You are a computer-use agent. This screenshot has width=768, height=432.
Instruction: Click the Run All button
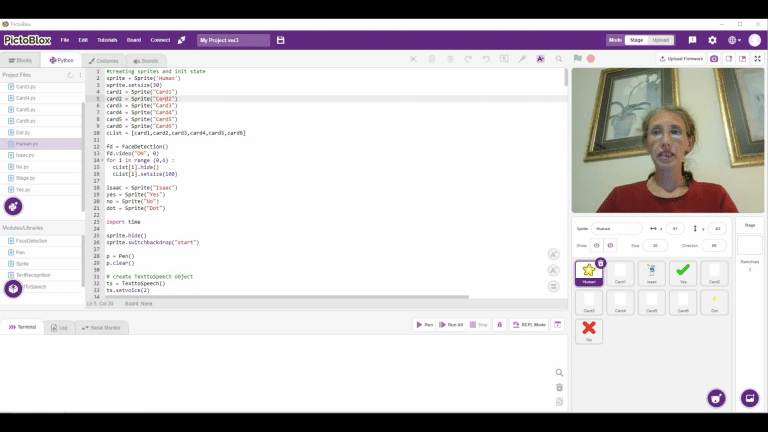[451, 325]
